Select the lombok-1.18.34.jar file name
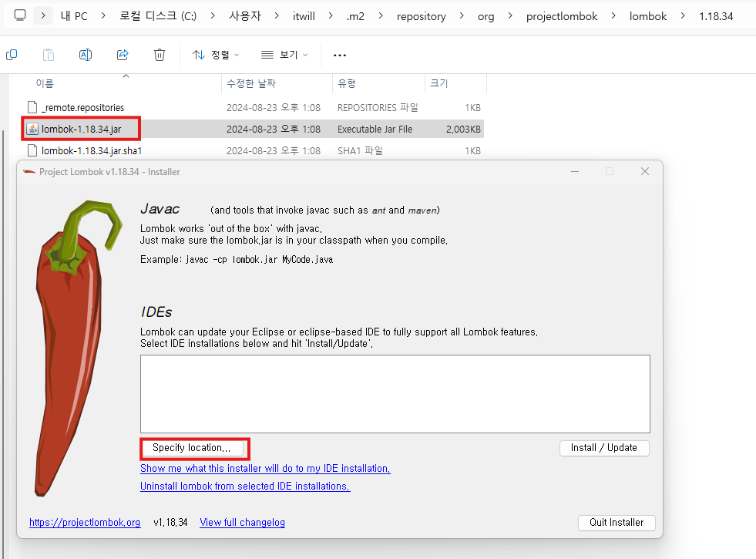756x559 pixels. tap(82, 130)
